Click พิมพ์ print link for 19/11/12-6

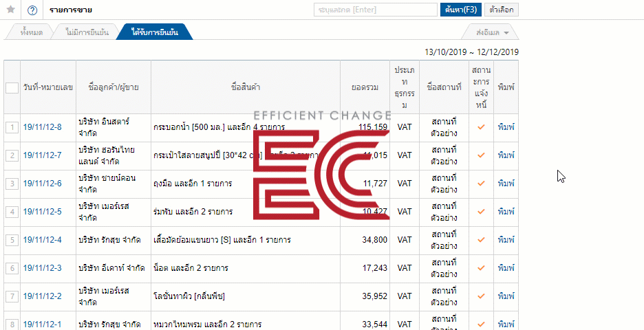point(506,183)
